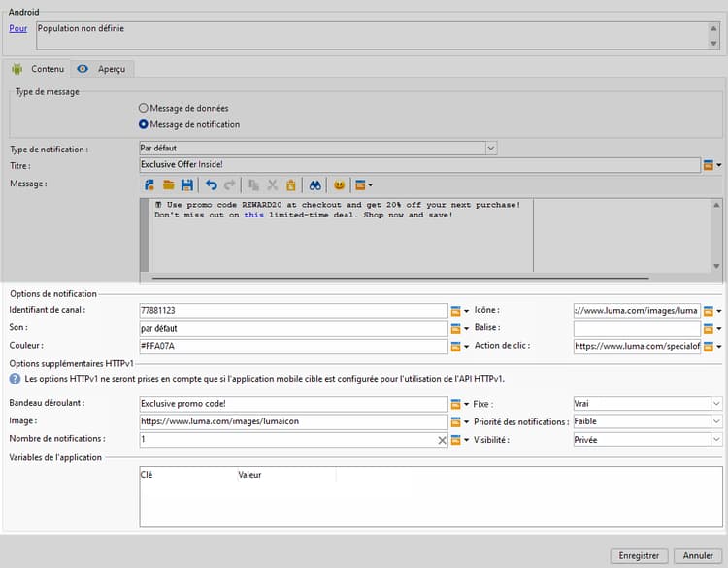
Task: Click the HTTPv1 help question mark icon
Action: (x=15, y=379)
